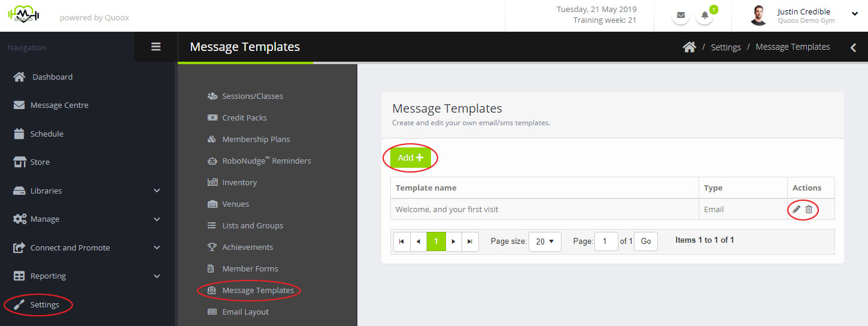Click the Store shop icon
The width and height of the screenshot is (868, 326).
point(19,162)
